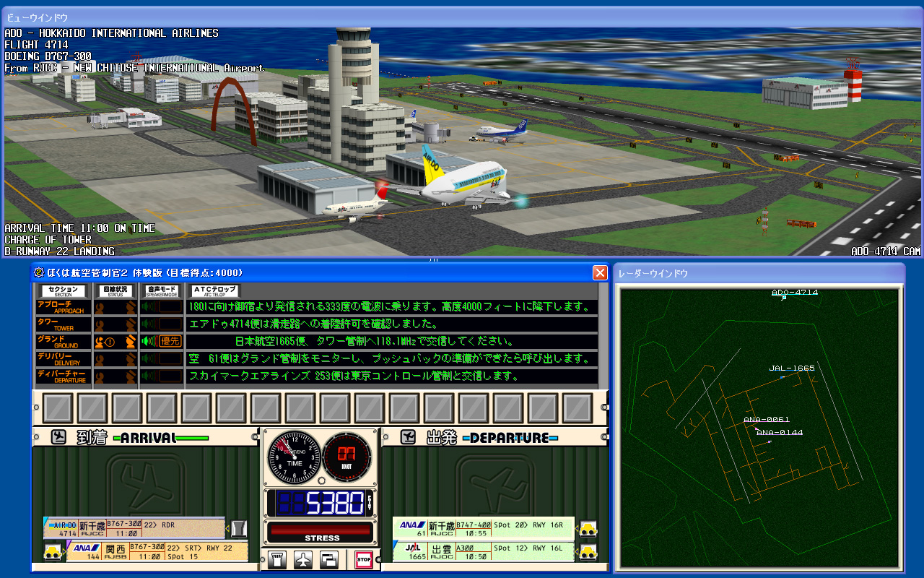
Task: Click the Delivery row handset status icon
Action: tap(130, 359)
